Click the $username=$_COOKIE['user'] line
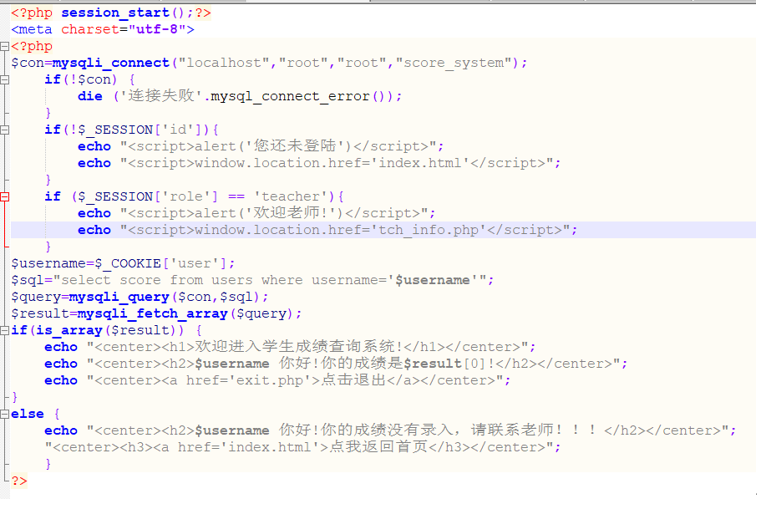This screenshot has width=757, height=507. coord(123,264)
